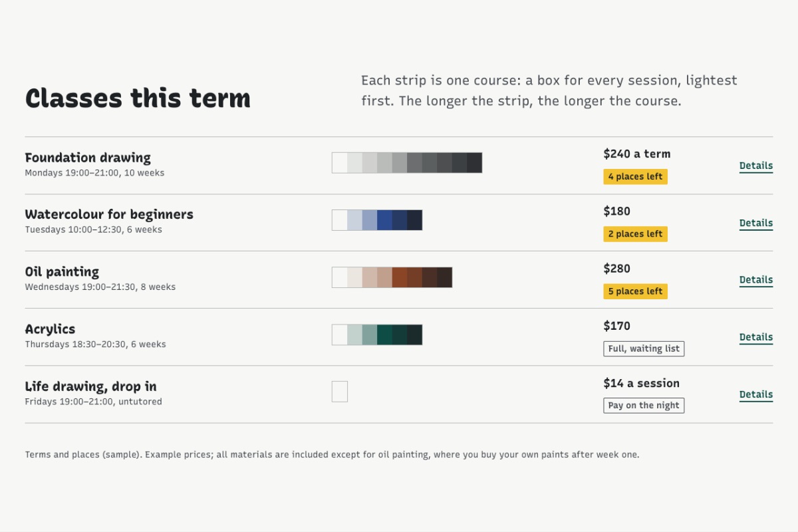Image resolution: width=798 pixels, height=532 pixels.
Task: Select the darkest brown Oil painting swatch
Action: coord(444,277)
